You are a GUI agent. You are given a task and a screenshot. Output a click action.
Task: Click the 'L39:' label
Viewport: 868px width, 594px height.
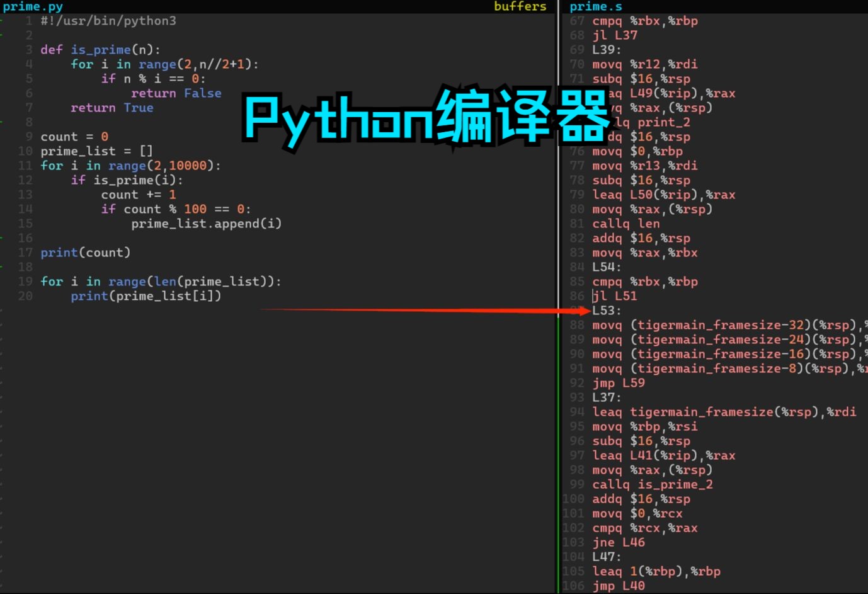tap(607, 50)
